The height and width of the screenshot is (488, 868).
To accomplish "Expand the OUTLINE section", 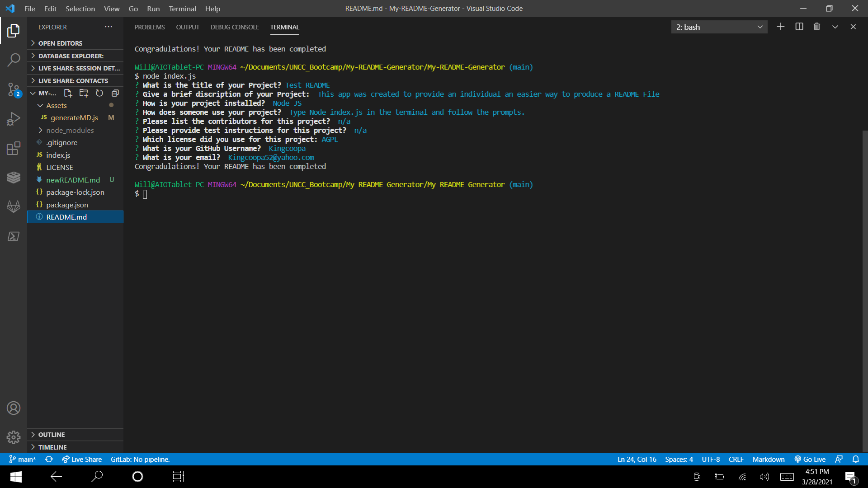I will click(x=51, y=434).
